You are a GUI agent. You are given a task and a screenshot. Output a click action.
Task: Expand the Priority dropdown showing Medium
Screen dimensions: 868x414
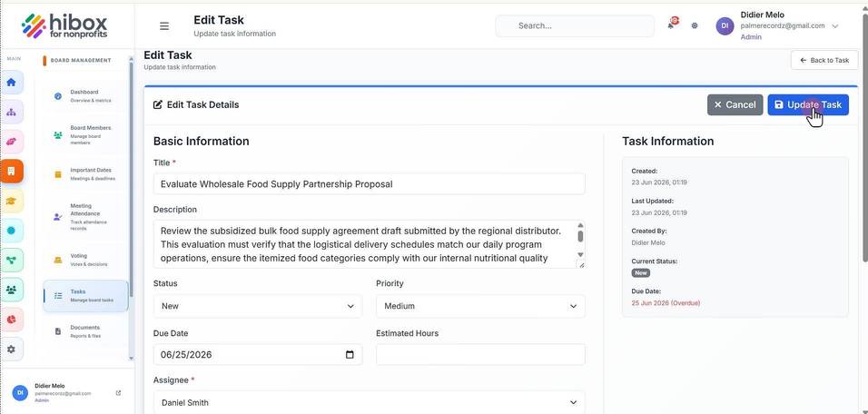tap(480, 306)
